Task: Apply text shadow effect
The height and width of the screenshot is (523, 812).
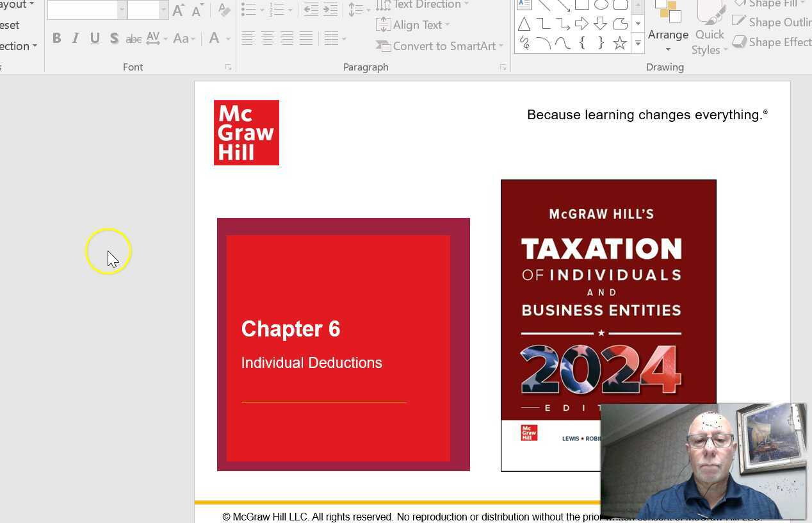Action: tap(114, 38)
